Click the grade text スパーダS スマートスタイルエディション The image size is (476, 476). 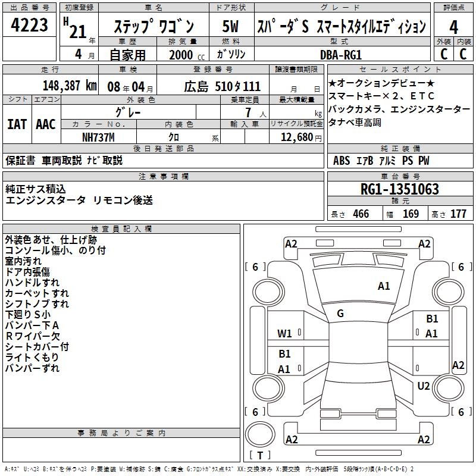pyautogui.click(x=342, y=26)
